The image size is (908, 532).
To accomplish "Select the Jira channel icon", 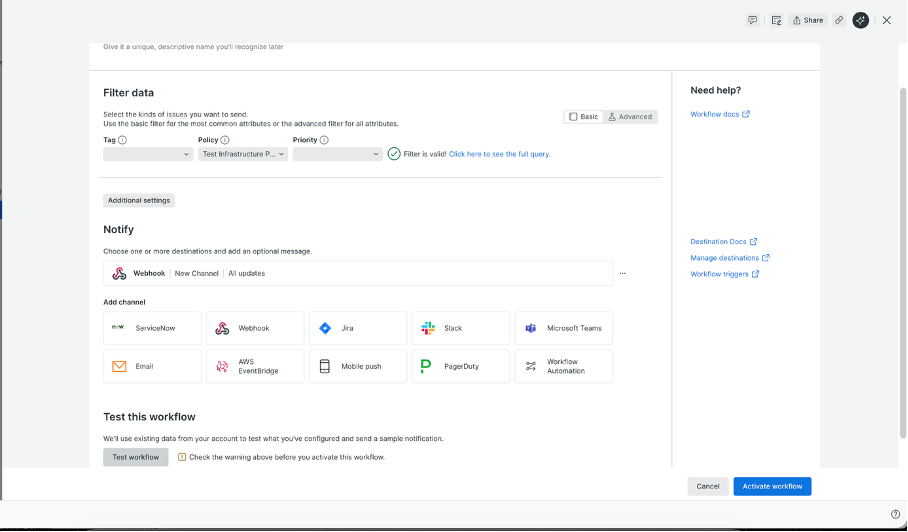I will click(325, 328).
